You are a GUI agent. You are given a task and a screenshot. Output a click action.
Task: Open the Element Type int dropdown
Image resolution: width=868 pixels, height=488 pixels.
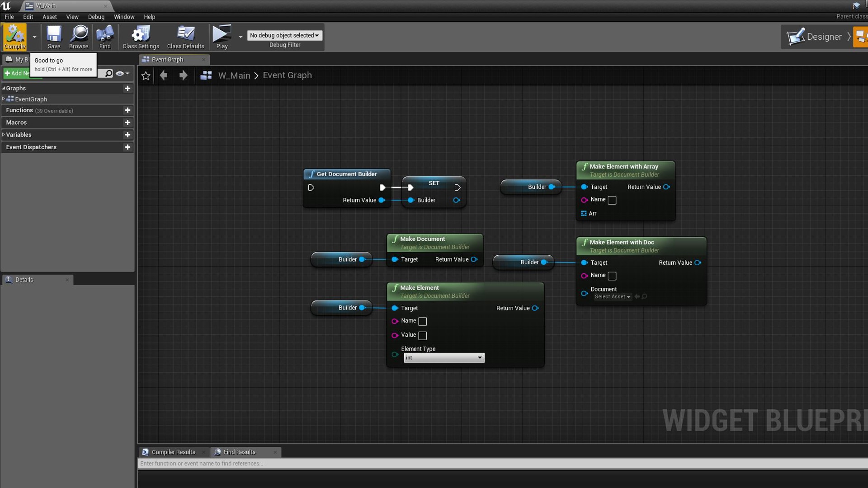click(x=443, y=358)
